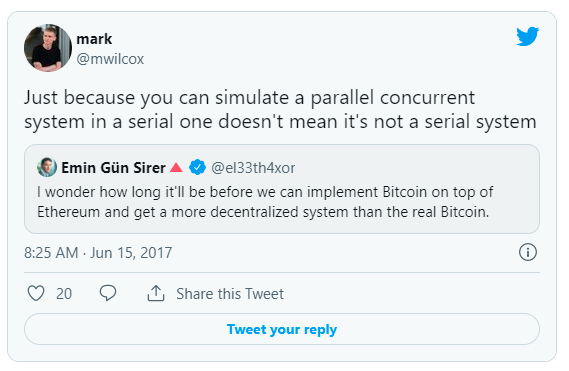Click the Emin Gün Sirer name
Screen dimensions: 569x371
pyautogui.click(x=113, y=168)
